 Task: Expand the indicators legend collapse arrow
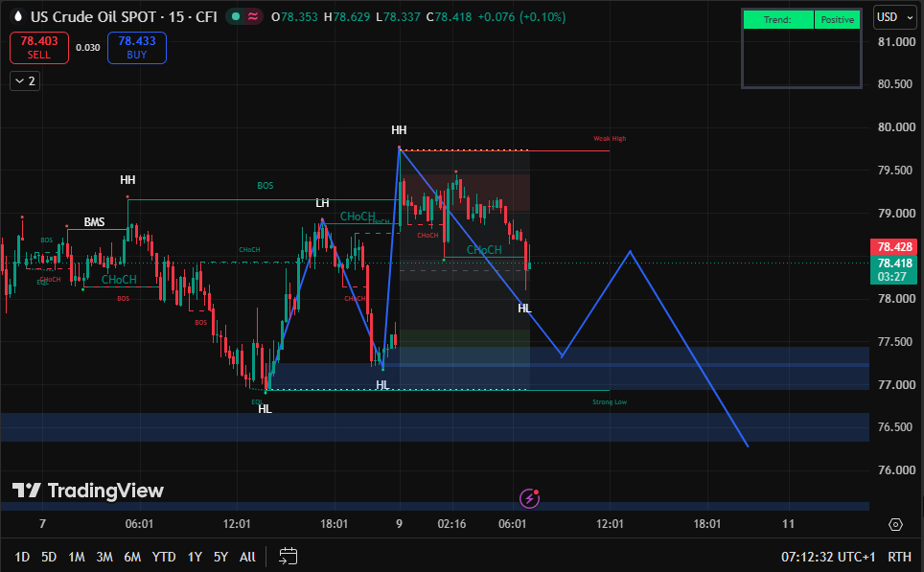click(25, 81)
